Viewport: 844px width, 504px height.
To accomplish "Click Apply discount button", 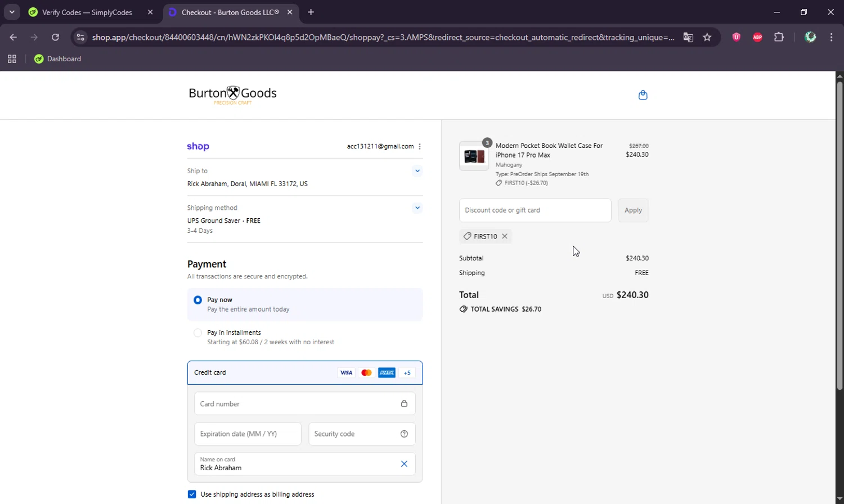I will [633, 210].
